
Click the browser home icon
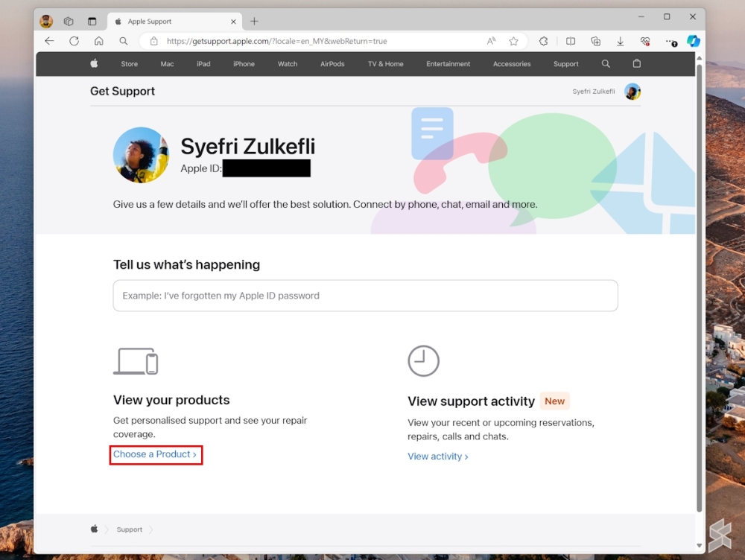click(99, 41)
